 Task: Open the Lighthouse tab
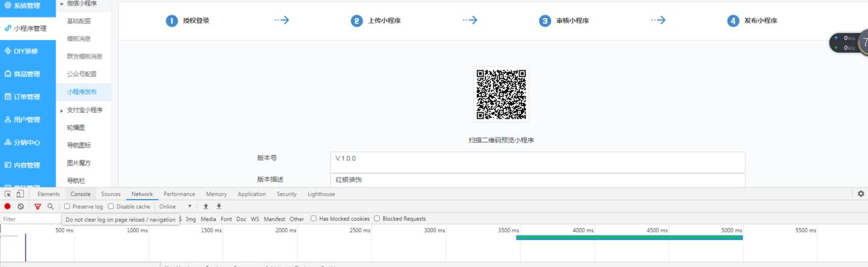(x=321, y=194)
